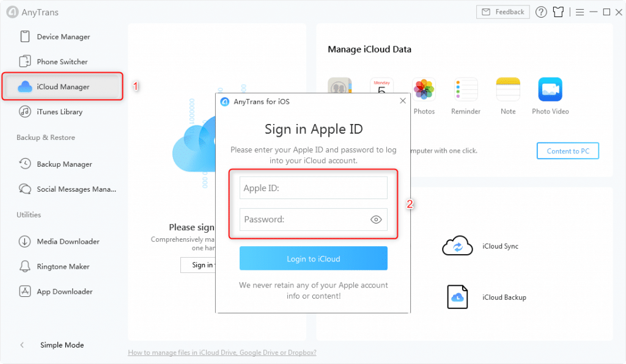Open iCloud Photo Video icon
The image size is (626, 364).
[x=550, y=89]
